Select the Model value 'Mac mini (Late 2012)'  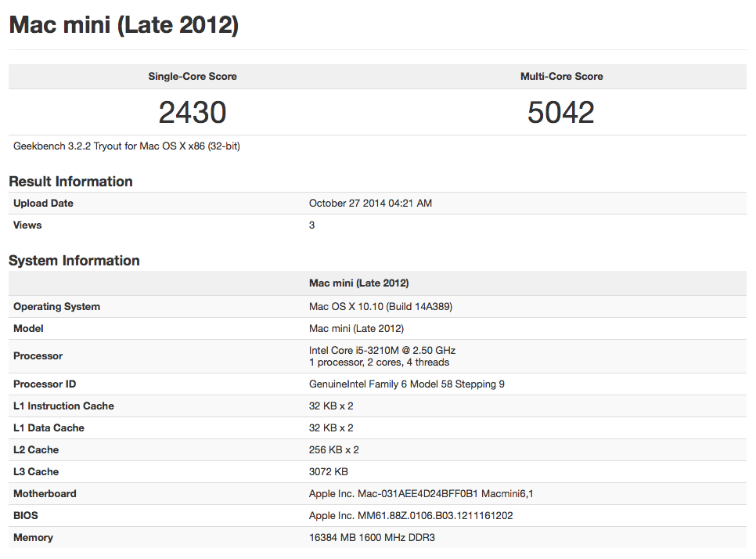(x=357, y=329)
